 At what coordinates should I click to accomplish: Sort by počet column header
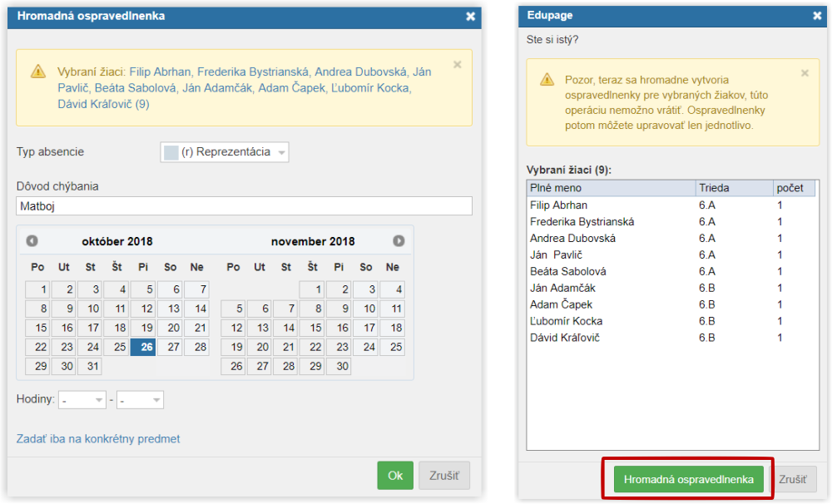[794, 188]
